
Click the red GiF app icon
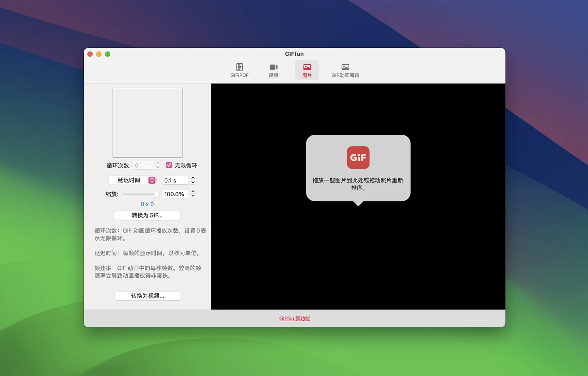coord(358,158)
